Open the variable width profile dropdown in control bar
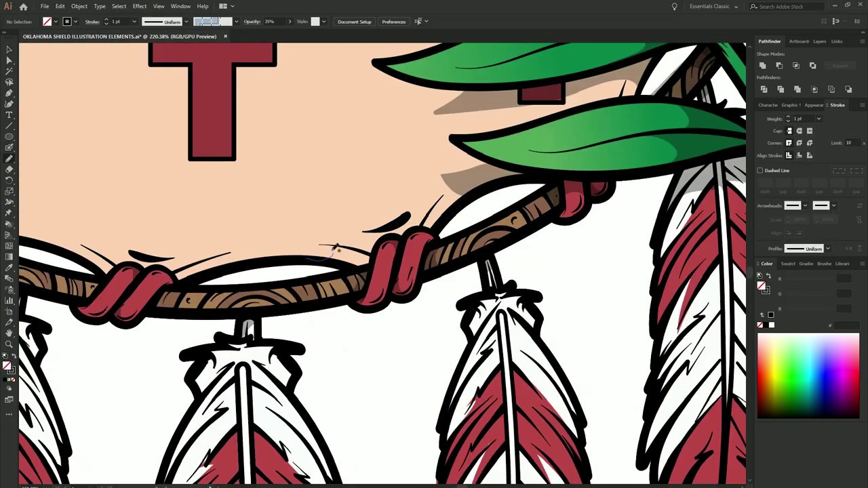 186,22
